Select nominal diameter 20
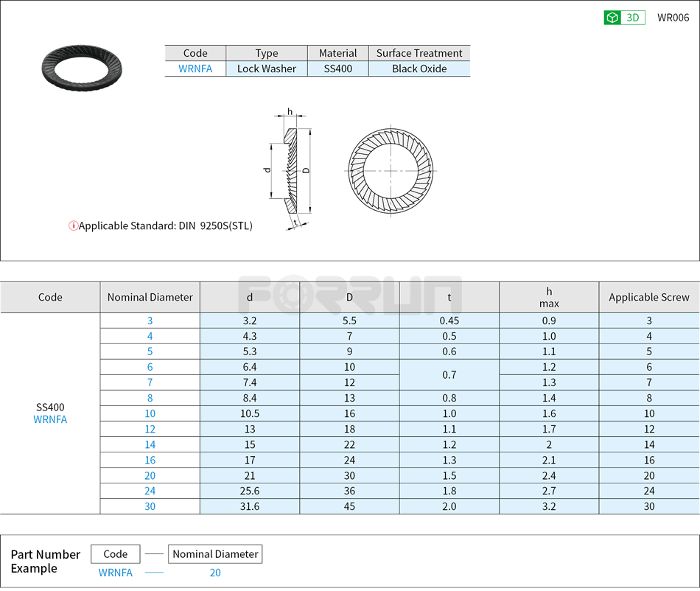The width and height of the screenshot is (700, 591). [150, 475]
